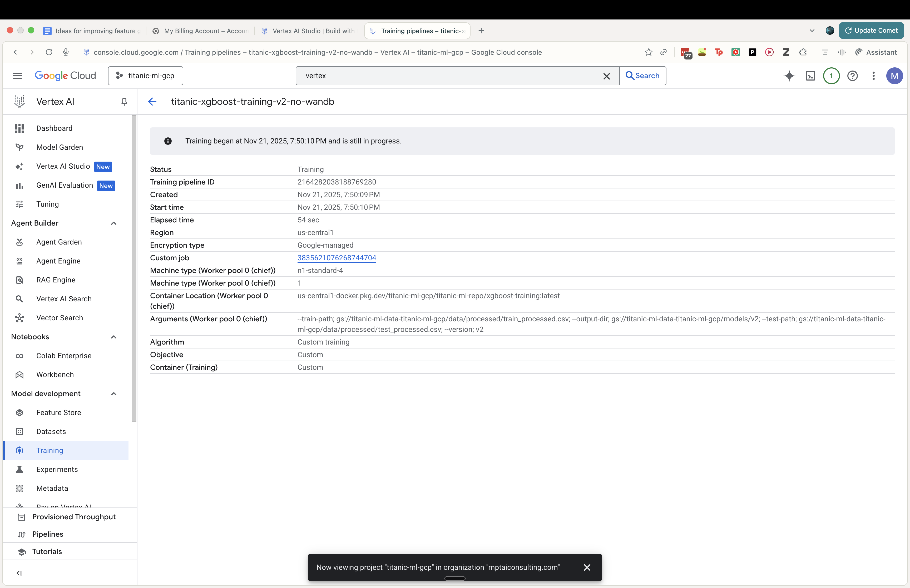Screen dimensions: 910x588
Task: Open custom job 3835621076268744704
Action: pyautogui.click(x=336, y=258)
